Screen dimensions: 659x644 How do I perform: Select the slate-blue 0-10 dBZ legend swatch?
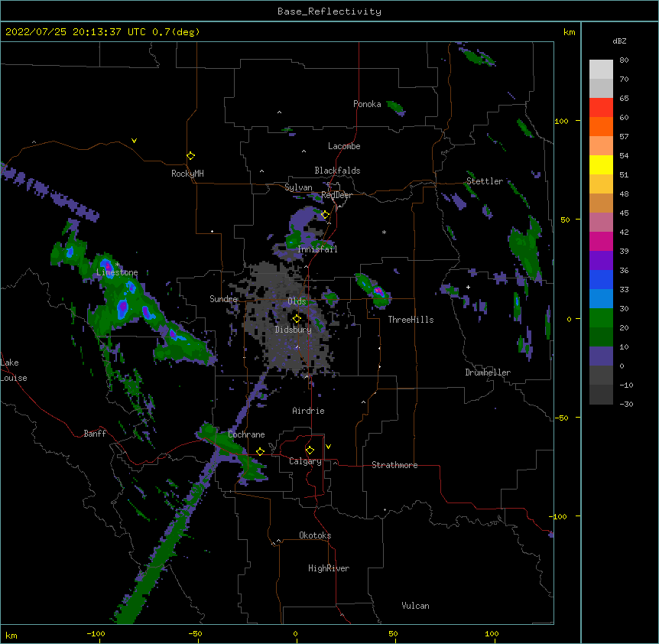[x=601, y=356]
